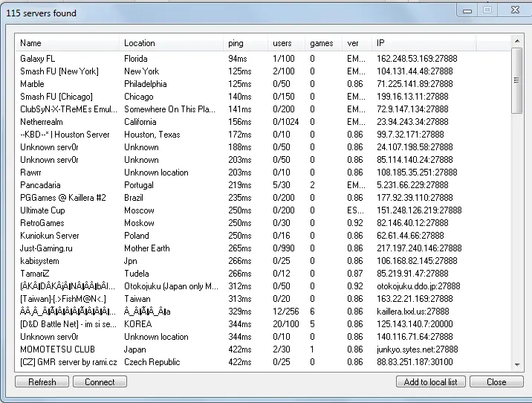The height and width of the screenshot is (403, 532).
Task: Click the Tudela location cell
Action: tap(137, 274)
